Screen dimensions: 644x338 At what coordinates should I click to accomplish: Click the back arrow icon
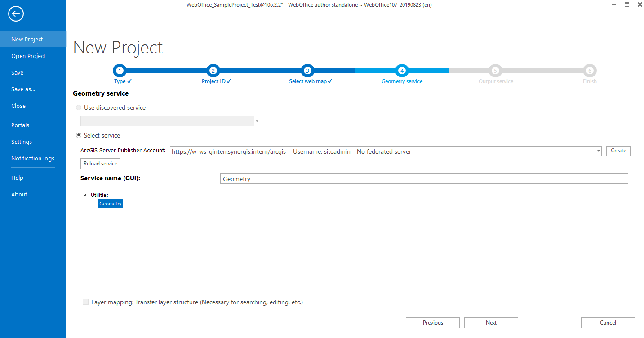[x=16, y=13]
